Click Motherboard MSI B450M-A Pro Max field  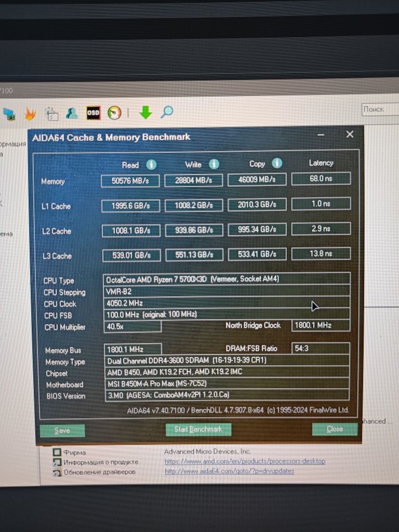[227, 383]
